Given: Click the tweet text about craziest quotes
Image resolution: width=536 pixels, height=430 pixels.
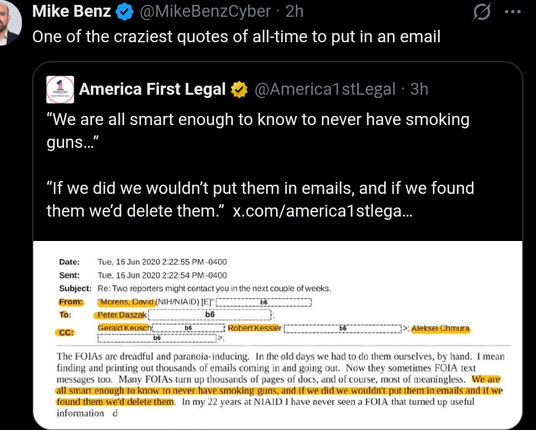Looking at the screenshot, I should click(x=236, y=37).
